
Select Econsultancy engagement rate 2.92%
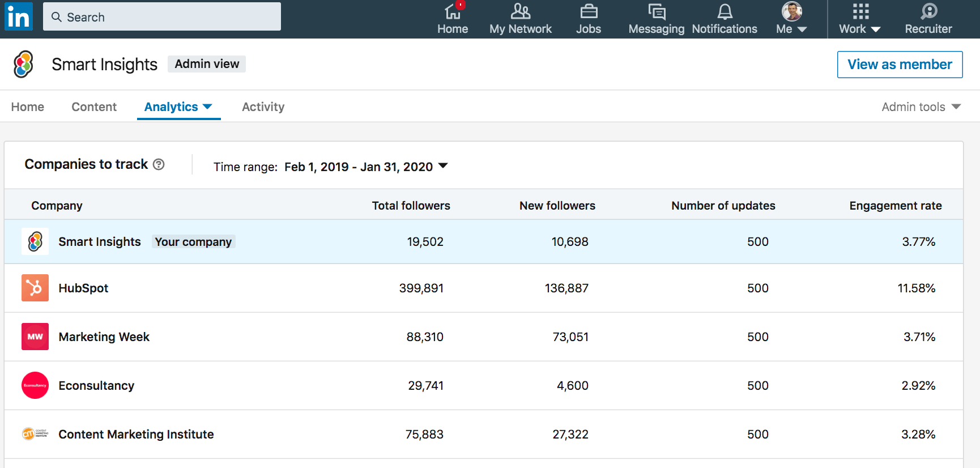pos(918,385)
